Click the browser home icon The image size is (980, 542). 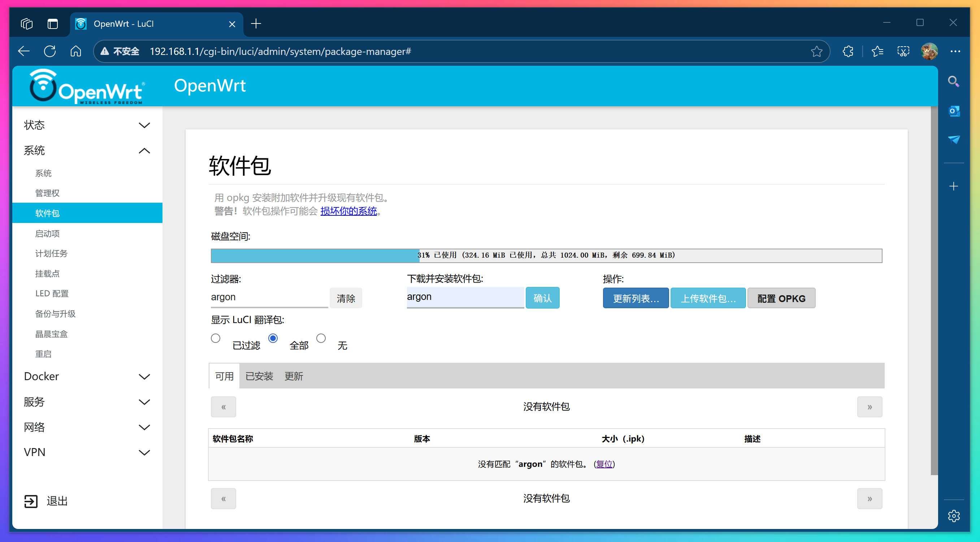(x=75, y=51)
